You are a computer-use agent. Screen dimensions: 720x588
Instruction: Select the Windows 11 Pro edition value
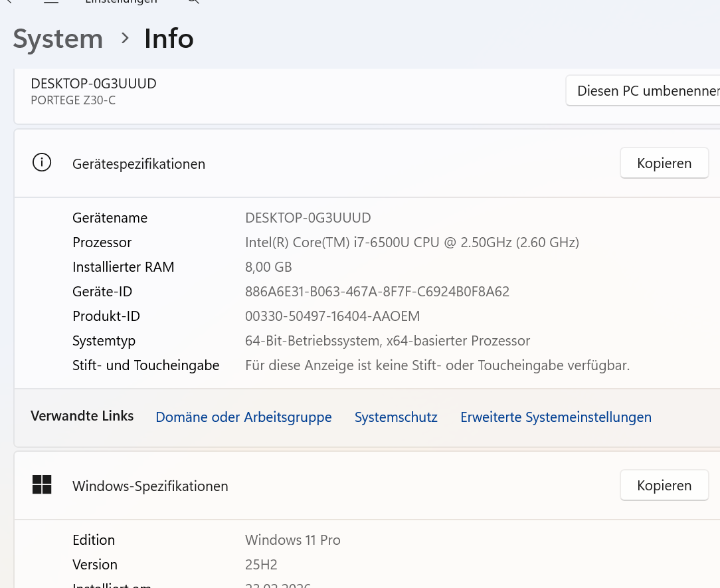(292, 540)
